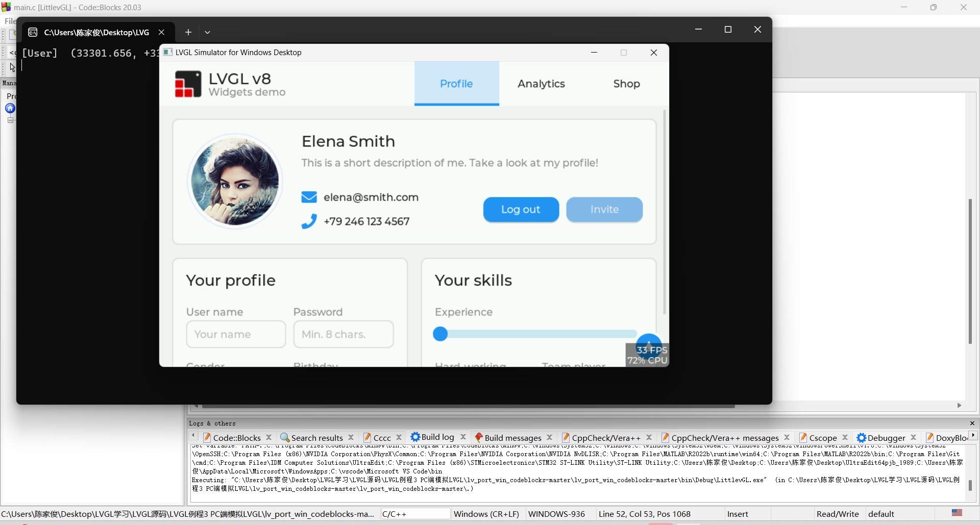Close the Cscope log tab
980x525 pixels.
click(845, 437)
